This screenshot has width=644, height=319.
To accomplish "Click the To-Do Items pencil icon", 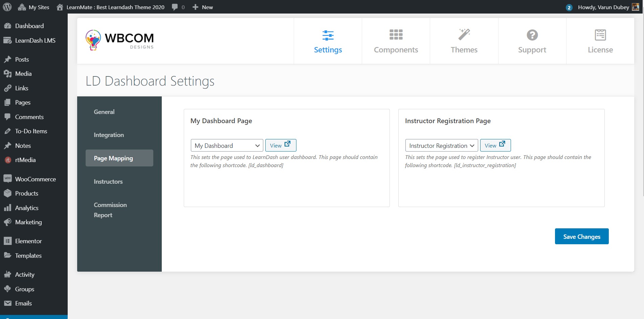I will pos(7,131).
